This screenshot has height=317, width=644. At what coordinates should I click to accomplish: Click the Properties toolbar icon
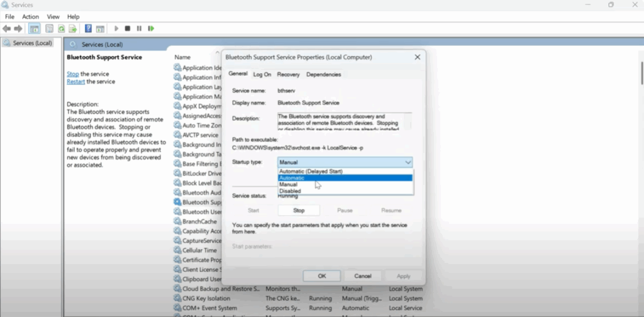49,28
